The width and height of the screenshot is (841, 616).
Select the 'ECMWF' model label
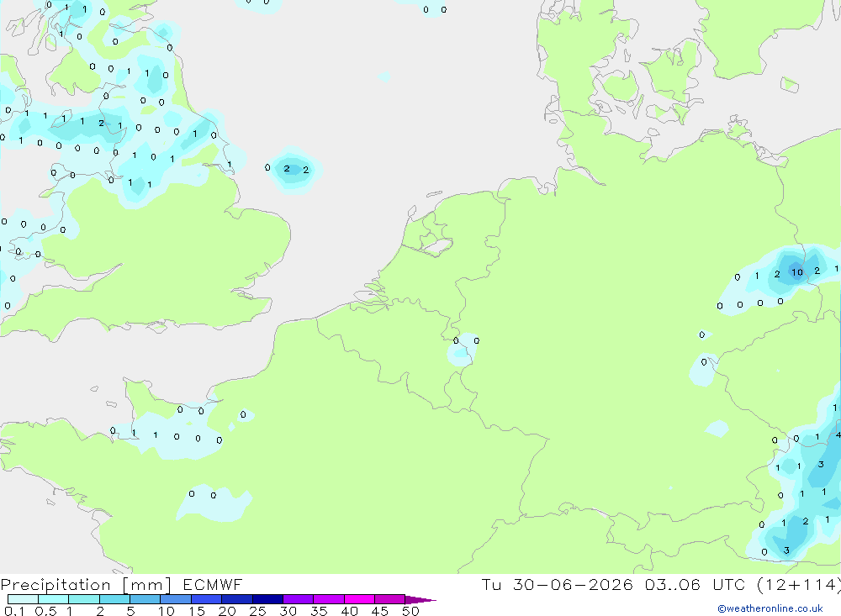click(x=213, y=584)
